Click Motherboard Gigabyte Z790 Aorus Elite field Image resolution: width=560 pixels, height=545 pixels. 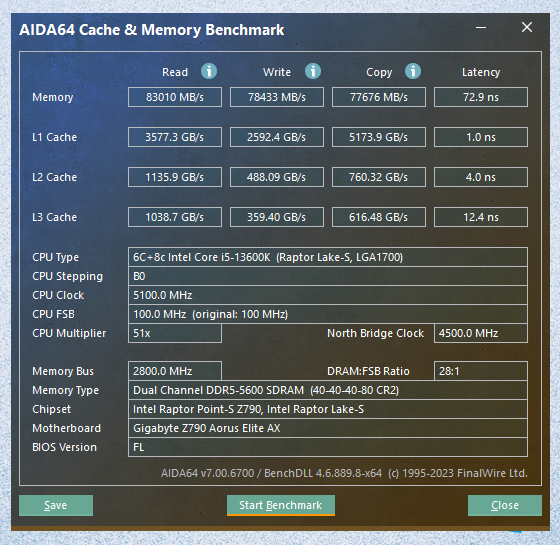click(328, 428)
